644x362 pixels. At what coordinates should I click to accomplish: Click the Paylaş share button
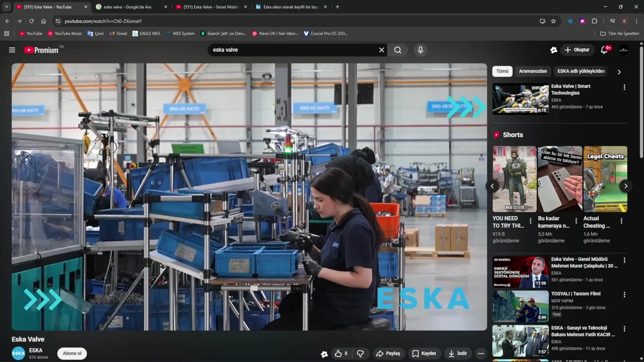pos(388,353)
